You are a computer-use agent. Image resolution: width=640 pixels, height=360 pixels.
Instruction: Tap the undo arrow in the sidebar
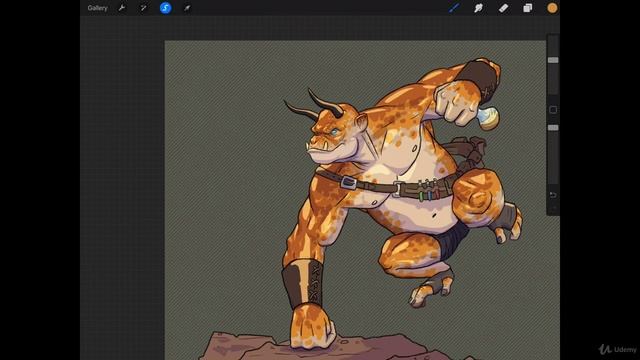[553, 195]
